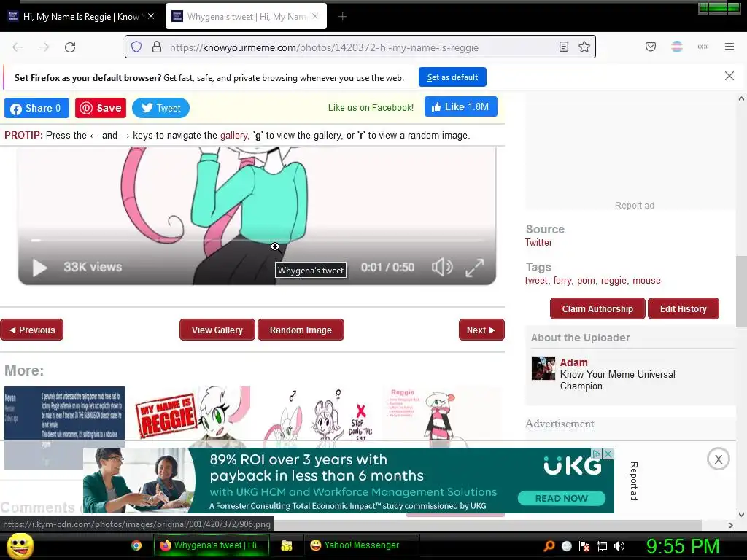The image size is (747, 560).
Task: Open AdChoices icon on UKG ad
Action: (596, 454)
